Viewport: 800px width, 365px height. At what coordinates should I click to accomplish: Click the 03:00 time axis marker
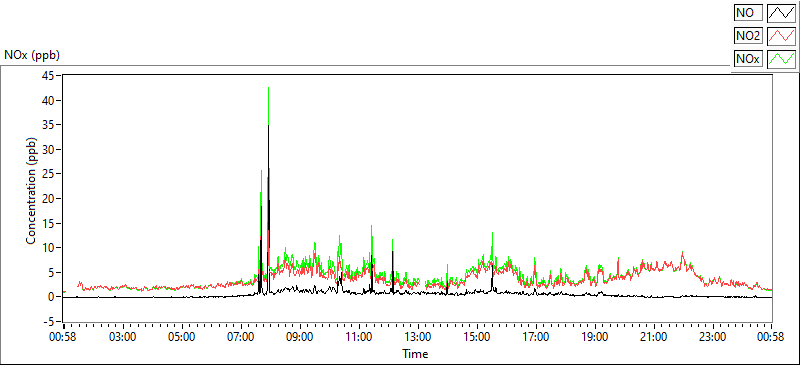[123, 337]
